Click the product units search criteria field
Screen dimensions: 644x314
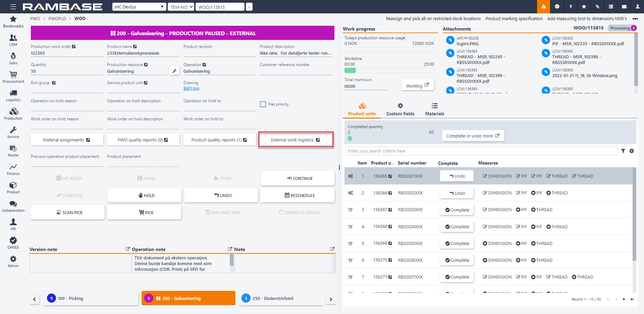[x=481, y=151]
